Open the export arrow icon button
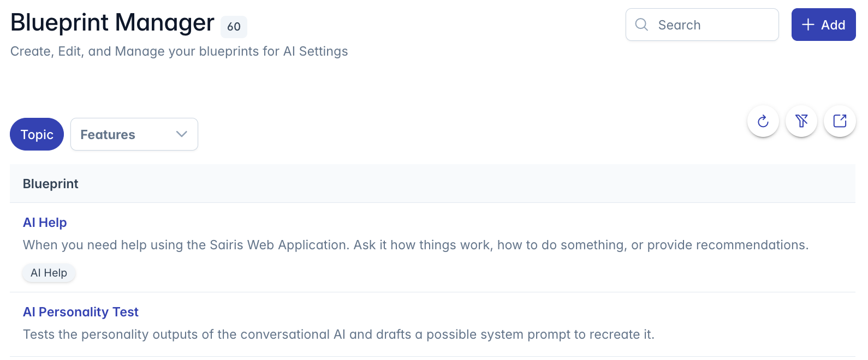This screenshot has width=868, height=360. click(840, 121)
